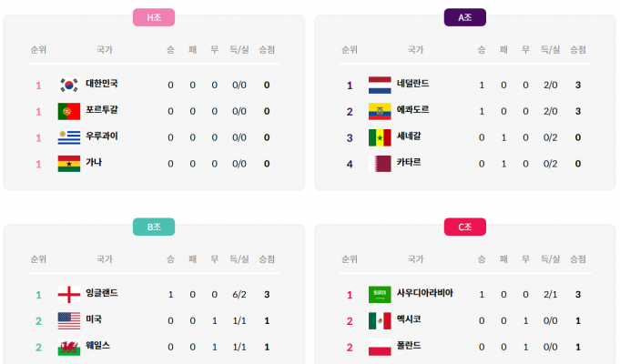
Task: Select the teal B조 group badge
Action: [x=154, y=227]
